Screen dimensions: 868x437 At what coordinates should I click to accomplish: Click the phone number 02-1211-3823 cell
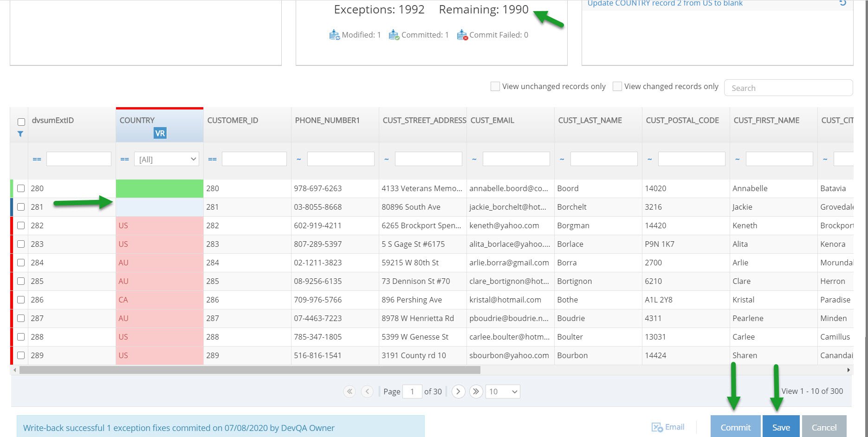coord(335,263)
